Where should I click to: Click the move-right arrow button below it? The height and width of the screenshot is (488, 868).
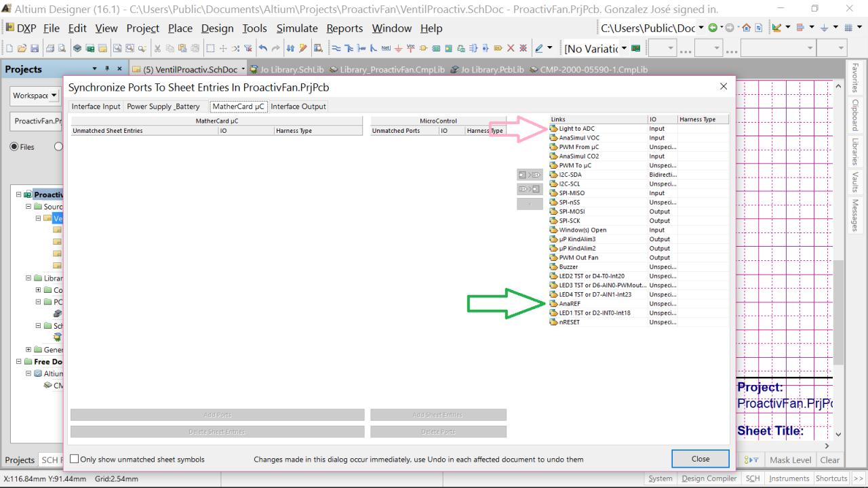tap(530, 189)
